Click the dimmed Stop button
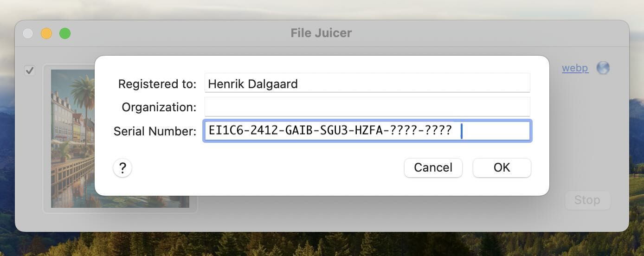Image resolution: width=644 pixels, height=256 pixels. (587, 200)
